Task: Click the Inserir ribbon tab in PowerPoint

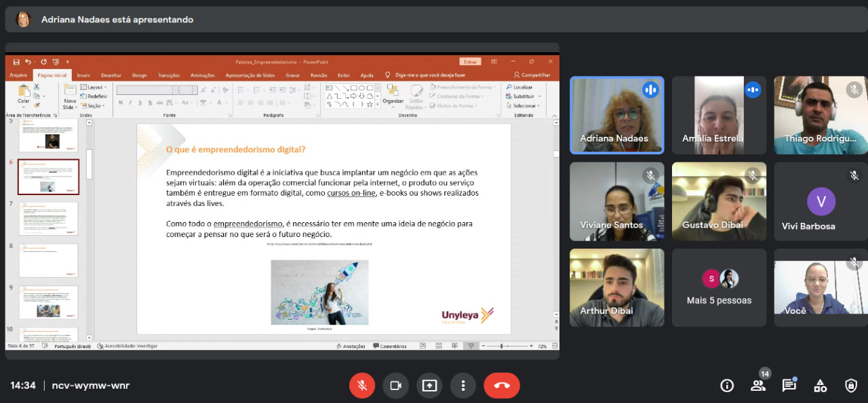Action: point(83,75)
